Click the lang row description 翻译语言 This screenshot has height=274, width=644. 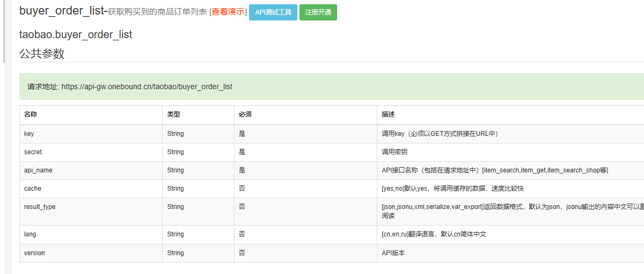click(434, 234)
